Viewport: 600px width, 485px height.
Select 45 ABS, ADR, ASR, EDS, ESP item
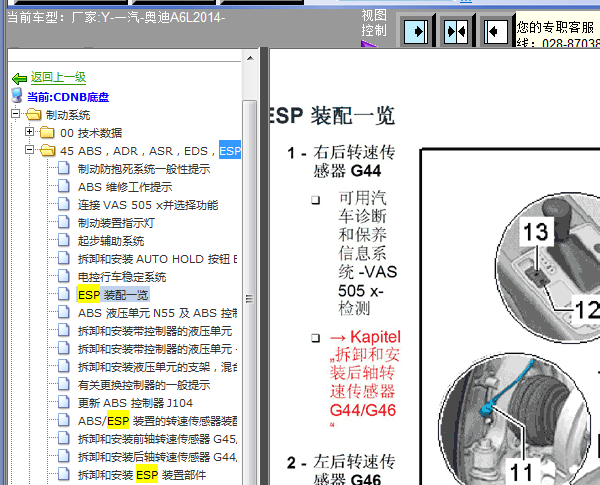150,151
